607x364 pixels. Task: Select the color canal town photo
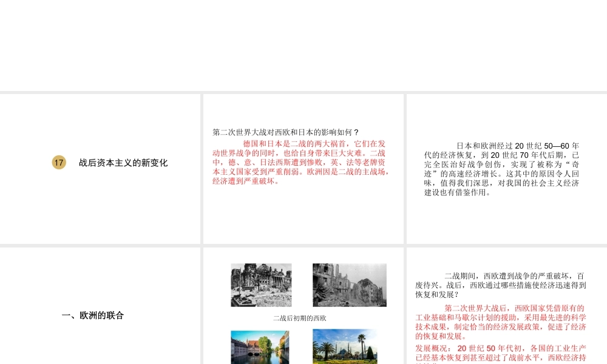tap(260, 347)
